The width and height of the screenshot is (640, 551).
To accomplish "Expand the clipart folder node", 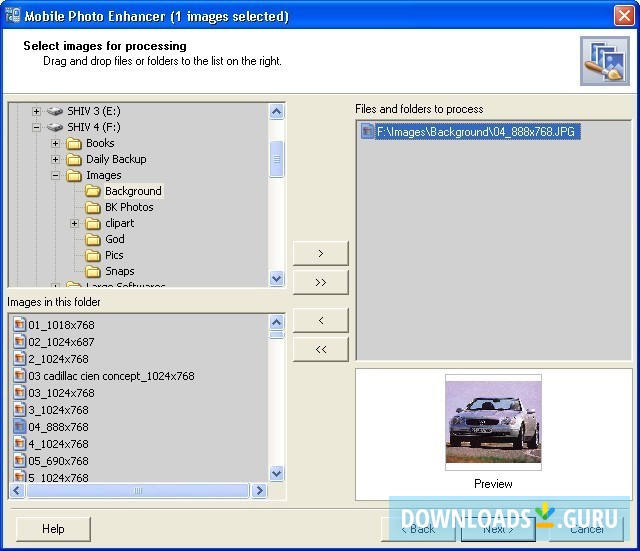I will pos(74,223).
